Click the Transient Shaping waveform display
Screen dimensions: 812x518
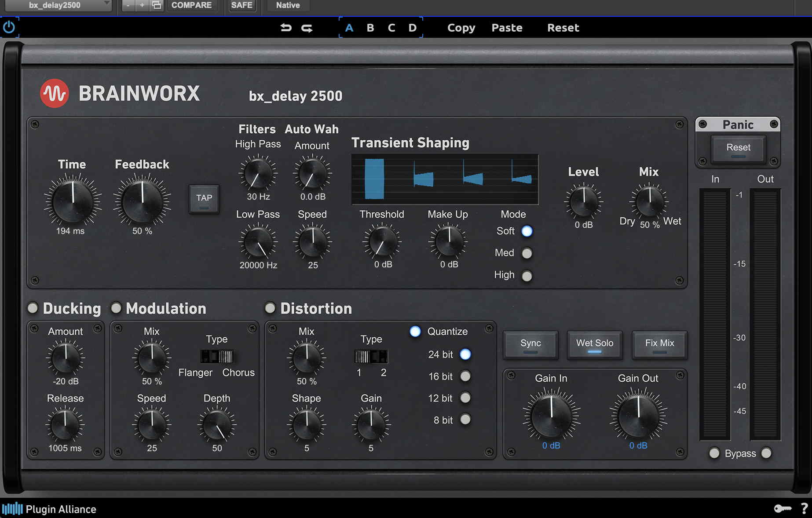445,179
